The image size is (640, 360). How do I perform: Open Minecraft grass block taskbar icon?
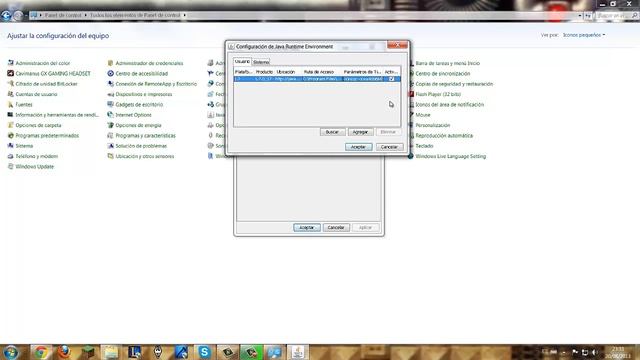pos(87,352)
